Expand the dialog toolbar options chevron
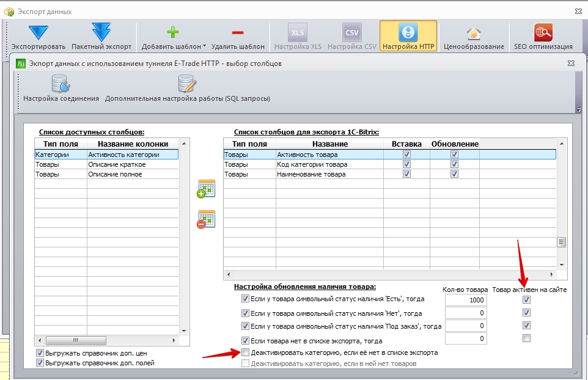The width and height of the screenshot is (588, 380). pos(578,109)
